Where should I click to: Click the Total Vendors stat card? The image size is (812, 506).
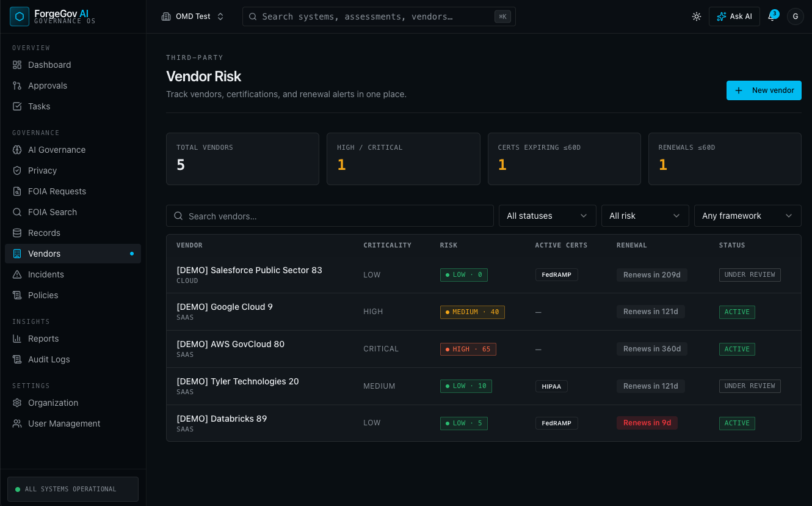[242, 159]
